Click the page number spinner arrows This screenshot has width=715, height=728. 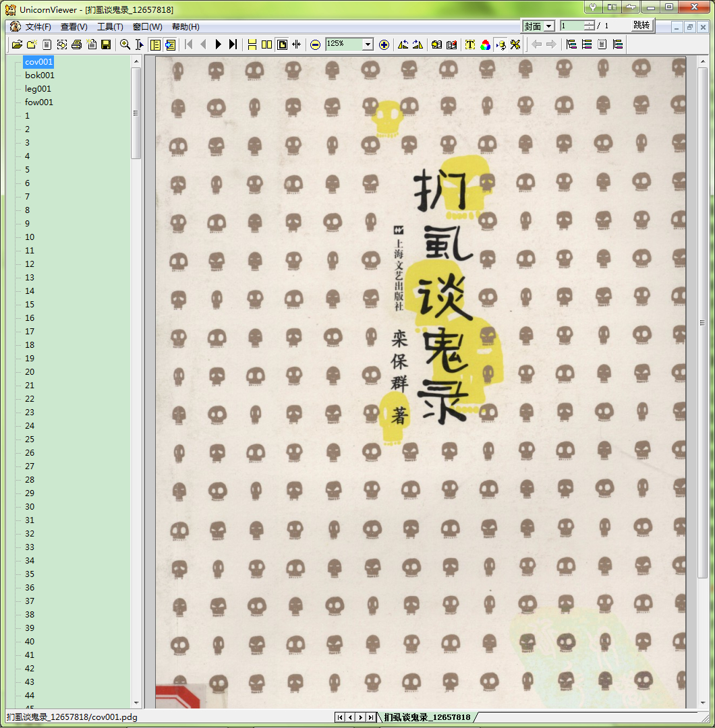pos(589,26)
